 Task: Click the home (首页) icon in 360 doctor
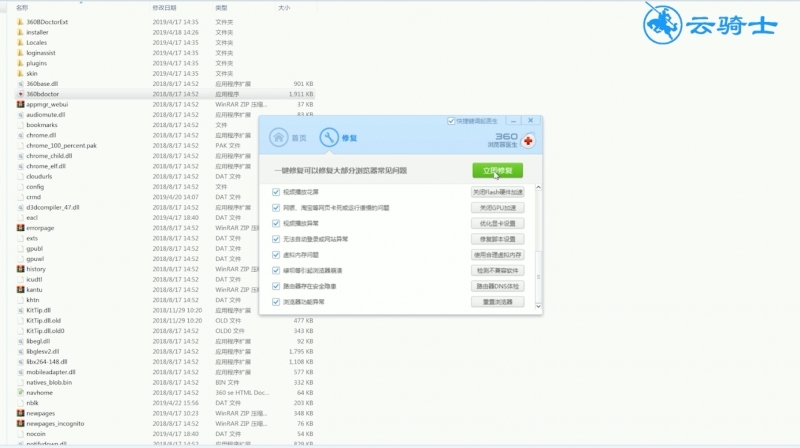279,137
